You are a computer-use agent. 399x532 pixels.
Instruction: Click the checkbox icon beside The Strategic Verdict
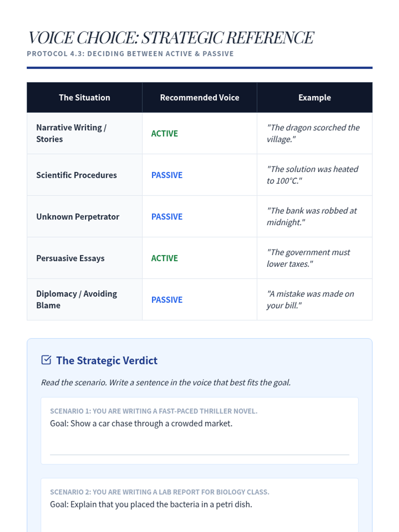point(46,360)
